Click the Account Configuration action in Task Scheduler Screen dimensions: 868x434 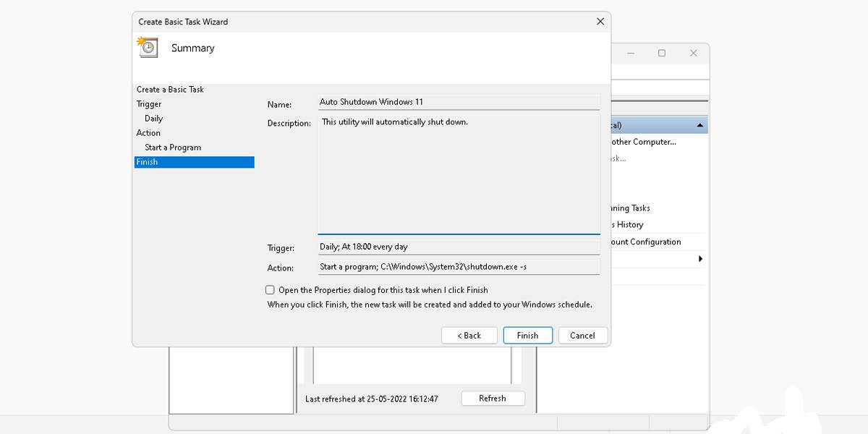tap(646, 242)
